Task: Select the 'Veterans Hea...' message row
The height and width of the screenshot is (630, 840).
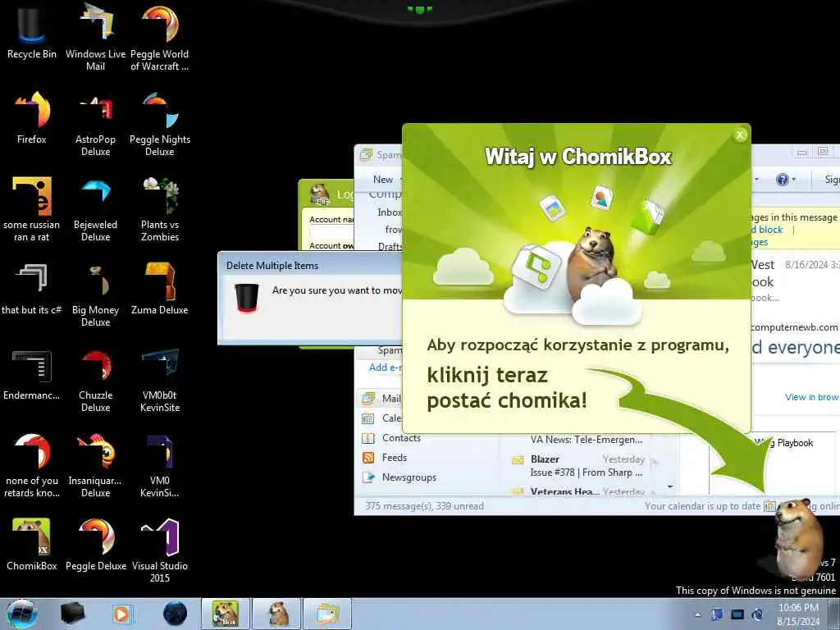Action: 586,491
